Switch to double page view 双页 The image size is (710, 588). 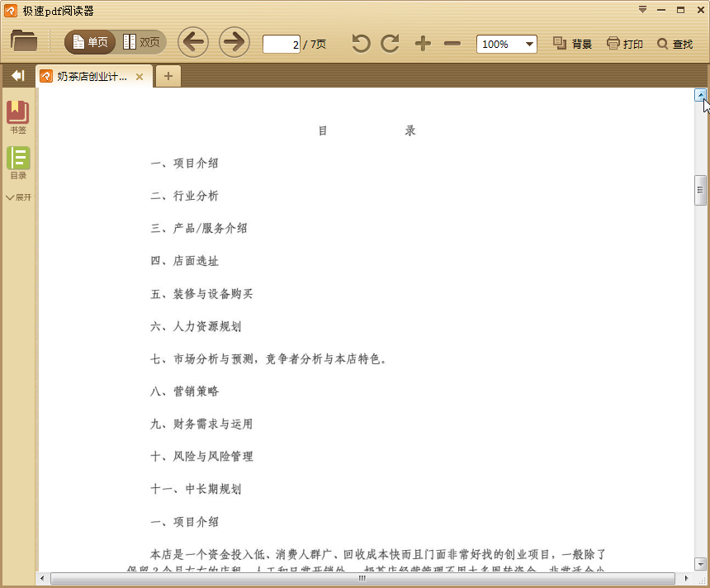point(141,42)
